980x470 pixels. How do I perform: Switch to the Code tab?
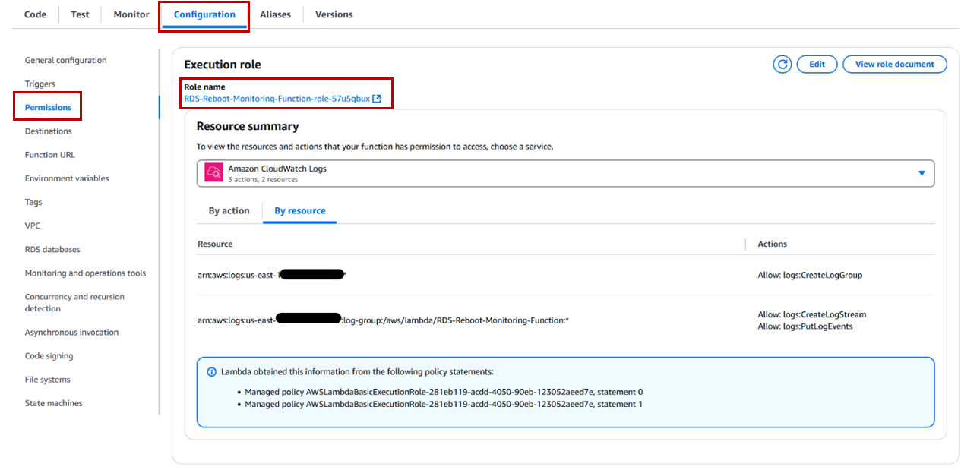pos(36,14)
